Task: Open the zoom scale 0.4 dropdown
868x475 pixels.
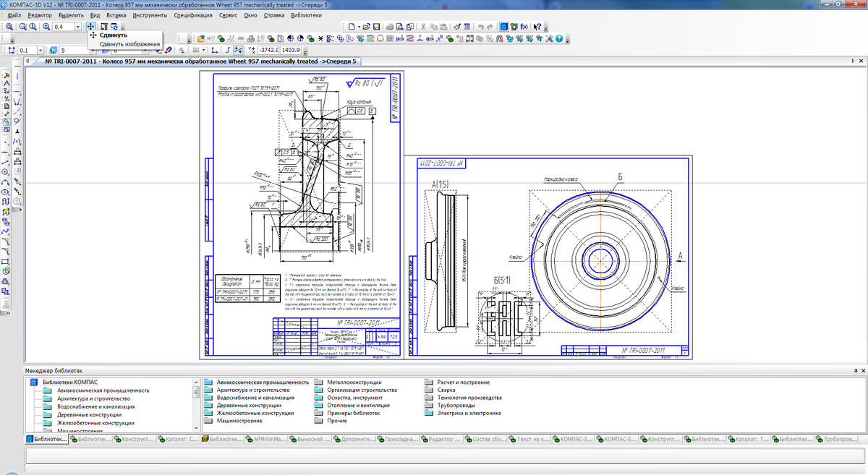Action: tap(77, 27)
